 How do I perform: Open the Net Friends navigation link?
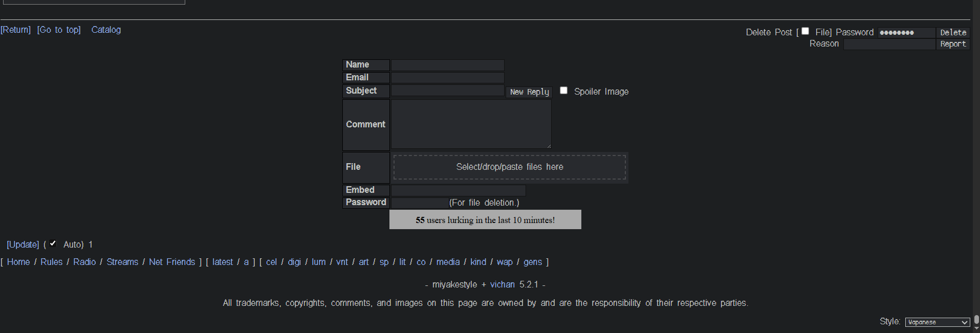[172, 262]
